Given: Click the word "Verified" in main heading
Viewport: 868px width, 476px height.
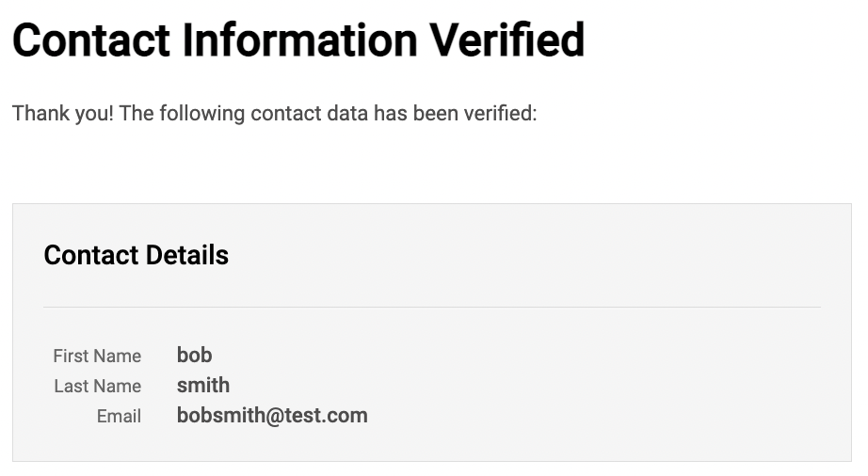Looking at the screenshot, I should 507,40.
